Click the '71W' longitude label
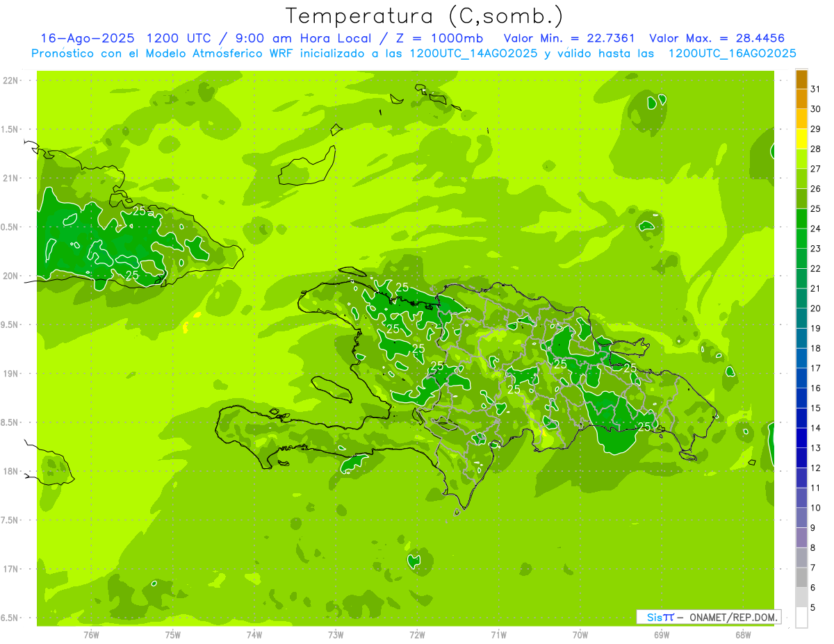This screenshot has width=834, height=644. coord(498,634)
